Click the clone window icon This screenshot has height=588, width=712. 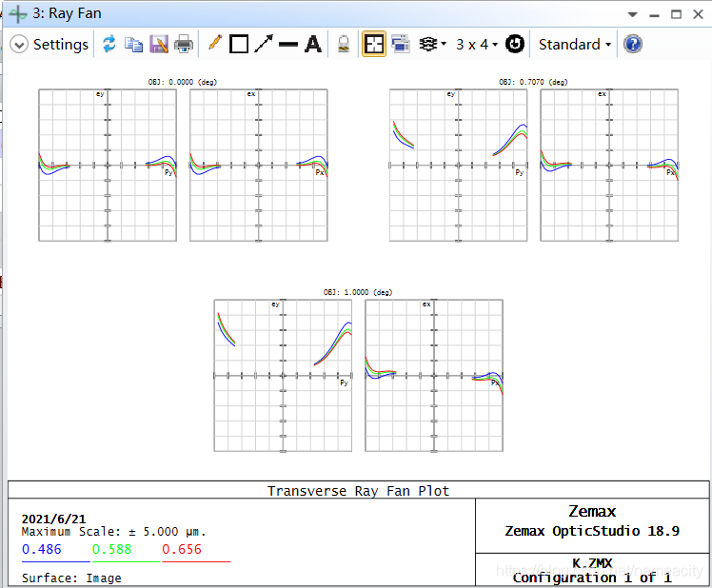click(x=401, y=44)
